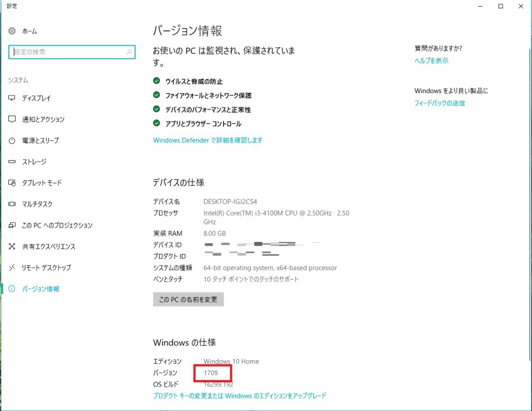The image size is (532, 411).
Task: Click Intel(R) Core(TM) i3-4100M processor text
Action: click(x=276, y=217)
